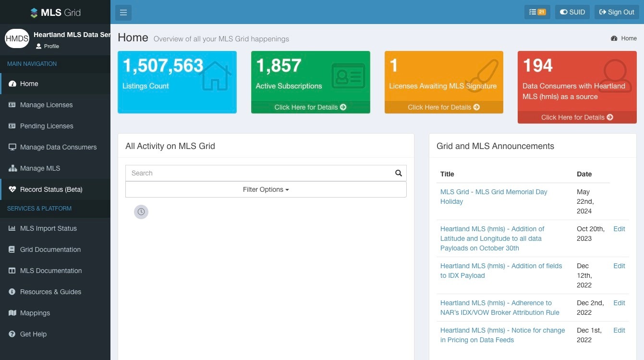Open Manage MLS in the sidebar

tap(55, 168)
